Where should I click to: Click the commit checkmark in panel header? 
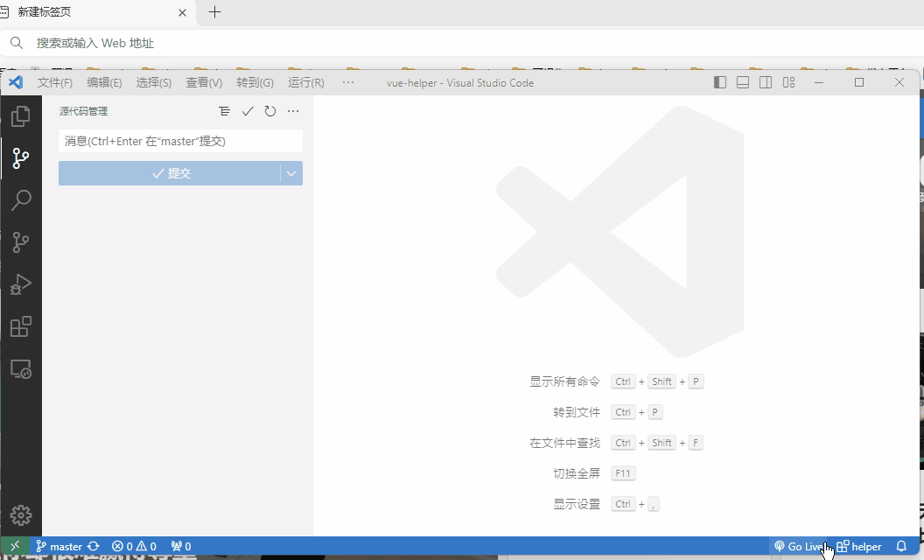click(x=248, y=111)
